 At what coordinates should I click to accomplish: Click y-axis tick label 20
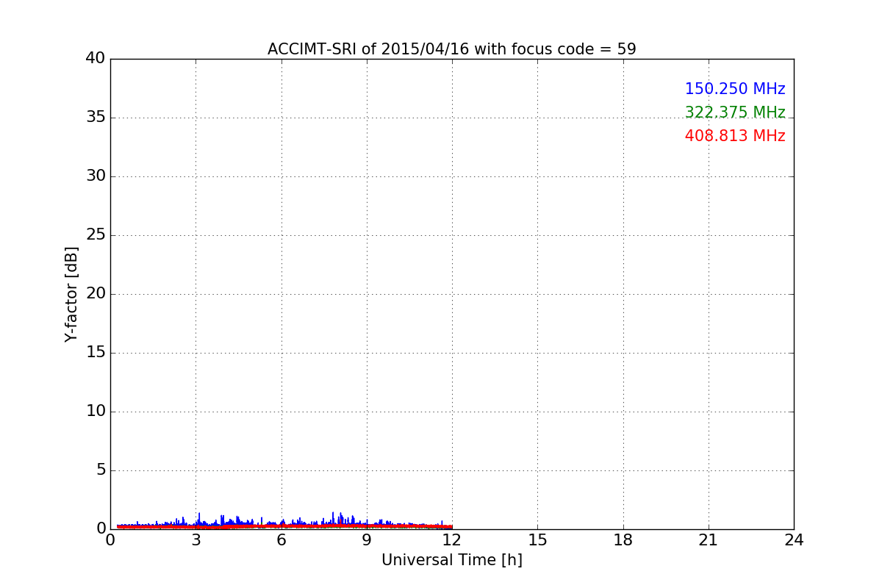(x=96, y=293)
